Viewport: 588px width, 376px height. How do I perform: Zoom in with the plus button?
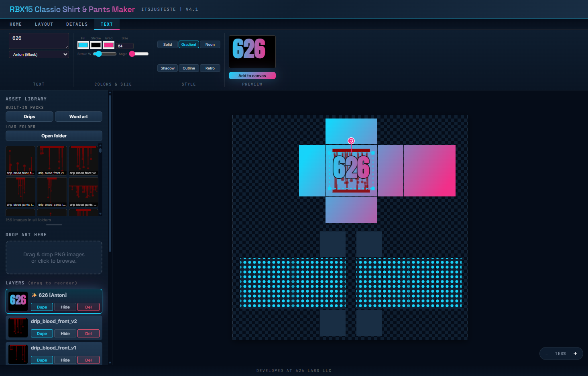[x=575, y=354]
